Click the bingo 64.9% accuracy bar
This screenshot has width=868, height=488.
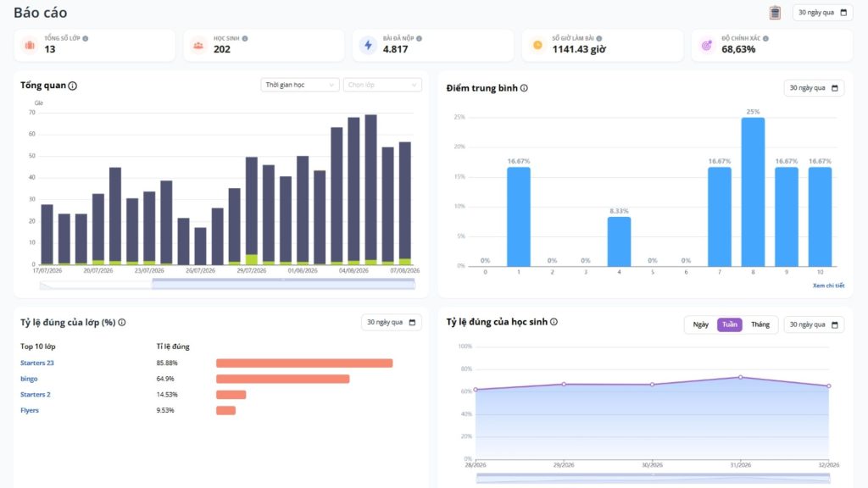pos(283,379)
